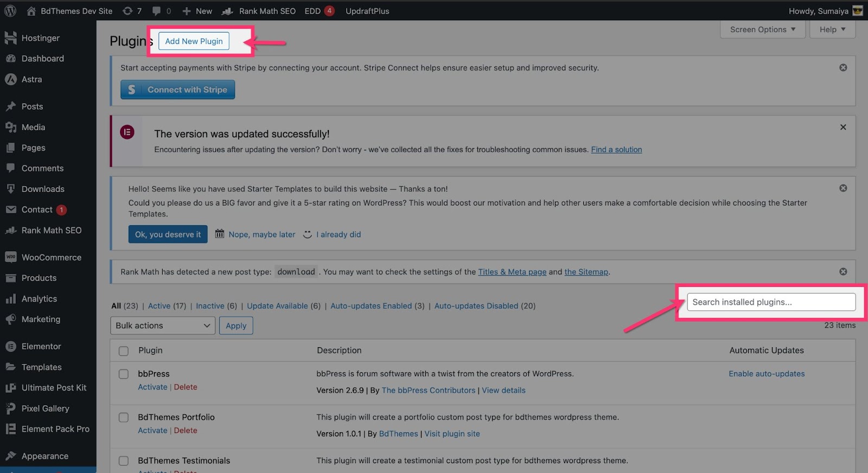The height and width of the screenshot is (473, 868).
Task: Click the Marketing megaphone icon
Action: tap(10, 319)
